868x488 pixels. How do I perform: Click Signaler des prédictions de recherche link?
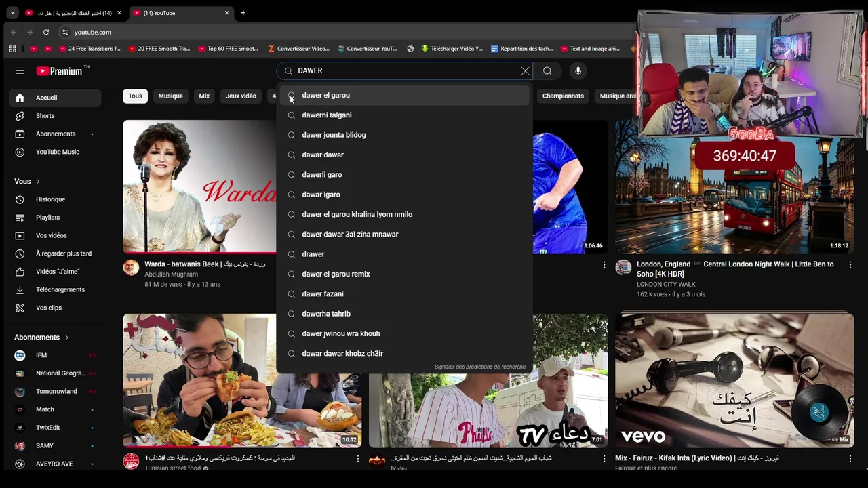click(480, 367)
